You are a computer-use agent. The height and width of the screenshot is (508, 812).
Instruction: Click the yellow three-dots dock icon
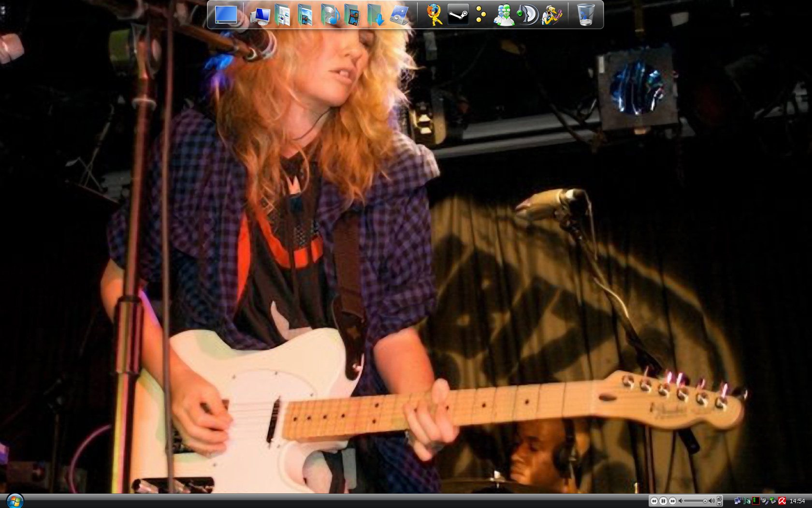pyautogui.click(x=480, y=15)
